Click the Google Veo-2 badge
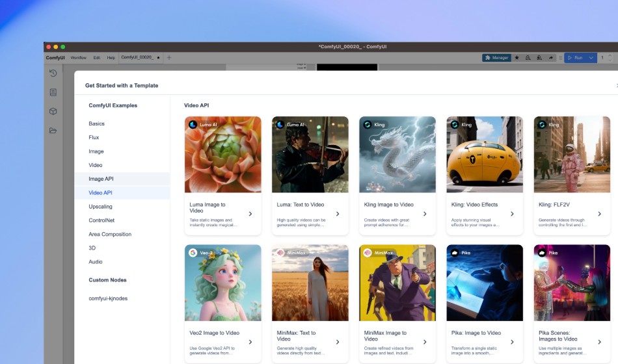 click(x=202, y=253)
